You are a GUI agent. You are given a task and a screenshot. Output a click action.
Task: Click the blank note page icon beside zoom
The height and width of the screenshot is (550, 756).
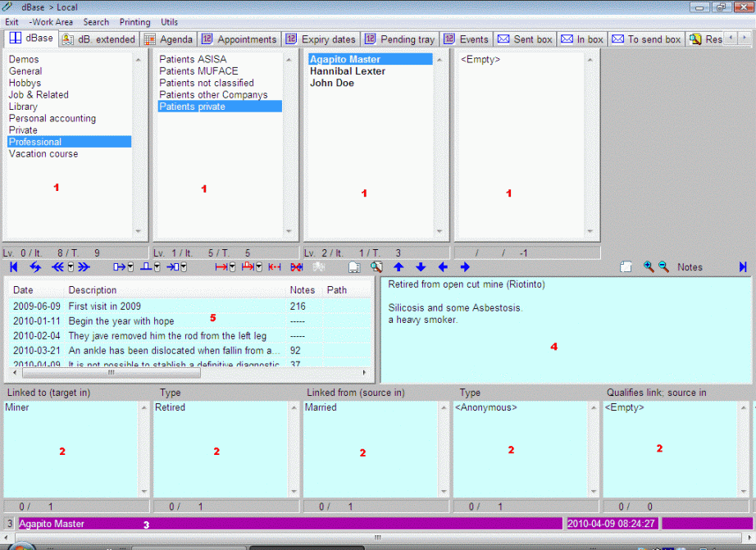point(625,267)
